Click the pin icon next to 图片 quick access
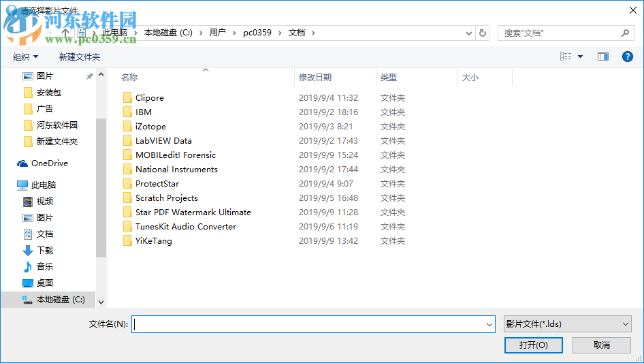Image resolution: width=644 pixels, height=363 pixels. click(x=90, y=76)
